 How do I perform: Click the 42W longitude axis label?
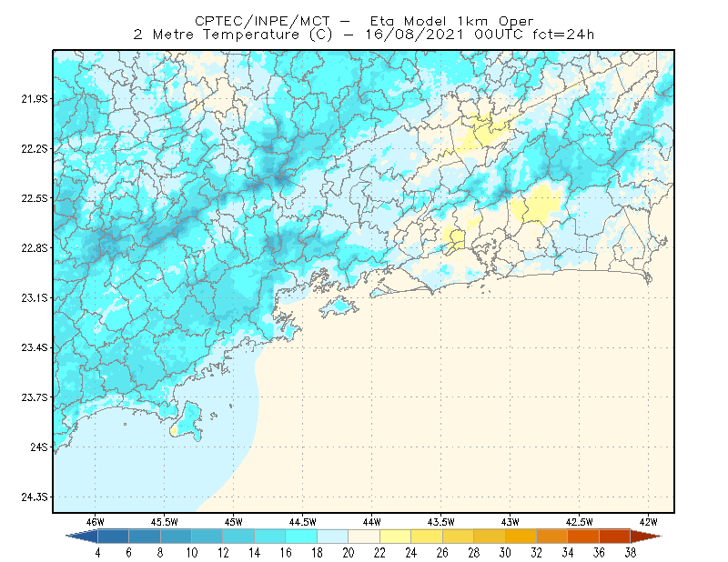pos(648,522)
